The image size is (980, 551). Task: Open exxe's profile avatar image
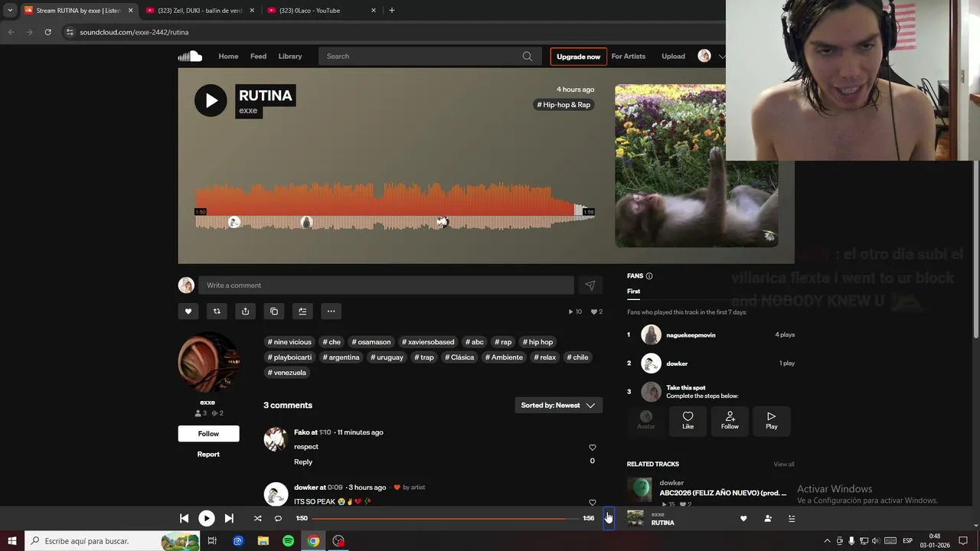(208, 362)
